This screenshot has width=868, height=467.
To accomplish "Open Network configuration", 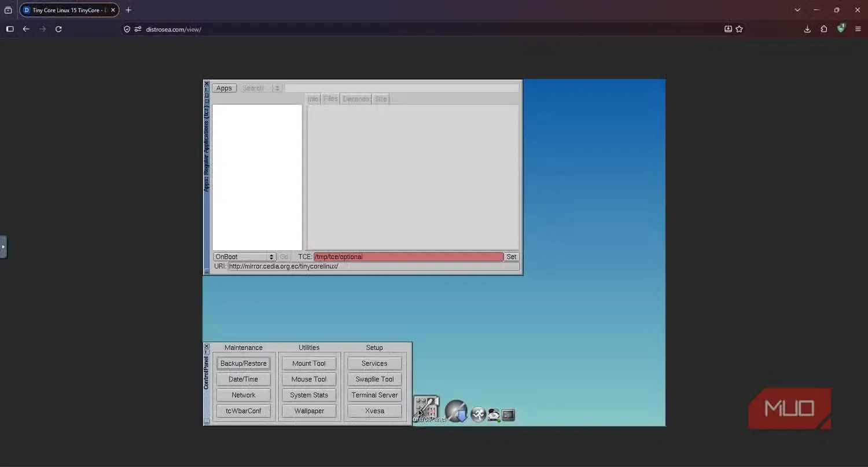I will pyautogui.click(x=244, y=395).
